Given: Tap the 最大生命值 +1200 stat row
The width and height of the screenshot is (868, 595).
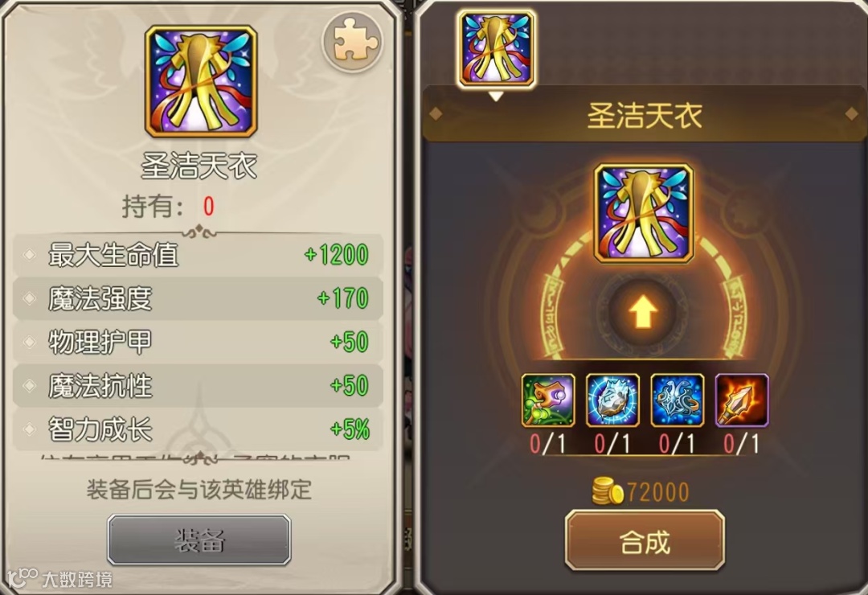Looking at the screenshot, I should [198, 255].
